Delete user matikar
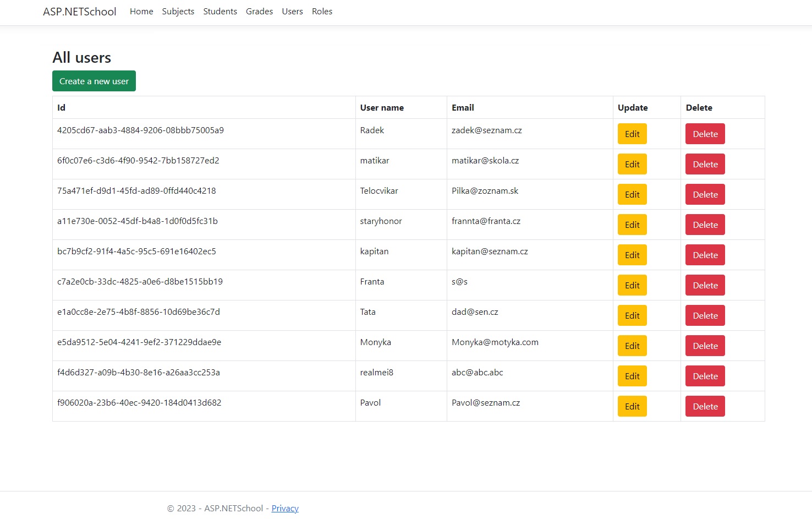This screenshot has height=519, width=812. click(x=705, y=164)
